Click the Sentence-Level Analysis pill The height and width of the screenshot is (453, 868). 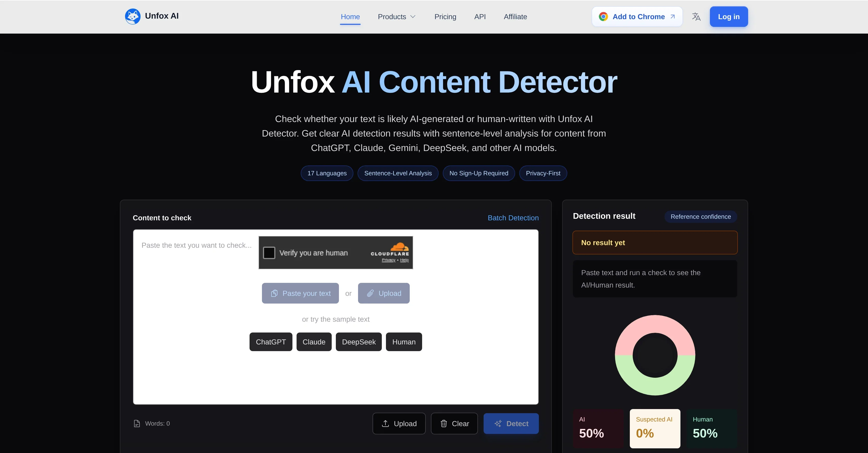[398, 173]
